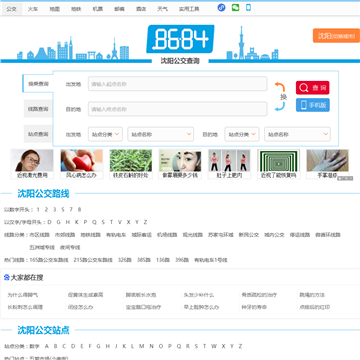Open the 跳绳的方法 popular search
Viewport: 360px width, 360px height.
[x=312, y=295]
